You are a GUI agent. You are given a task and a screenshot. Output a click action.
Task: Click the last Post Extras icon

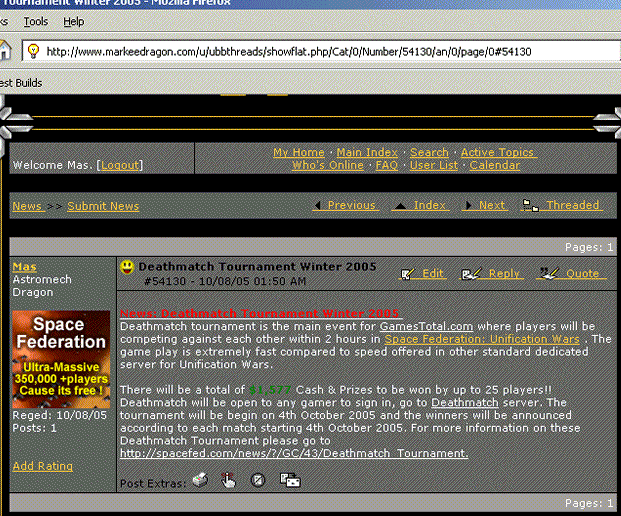click(289, 481)
